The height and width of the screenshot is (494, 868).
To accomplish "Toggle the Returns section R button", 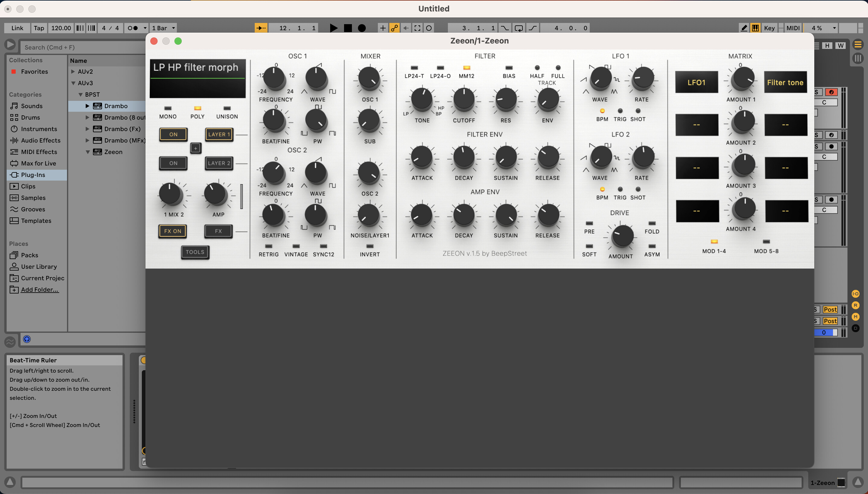I will [x=855, y=305].
